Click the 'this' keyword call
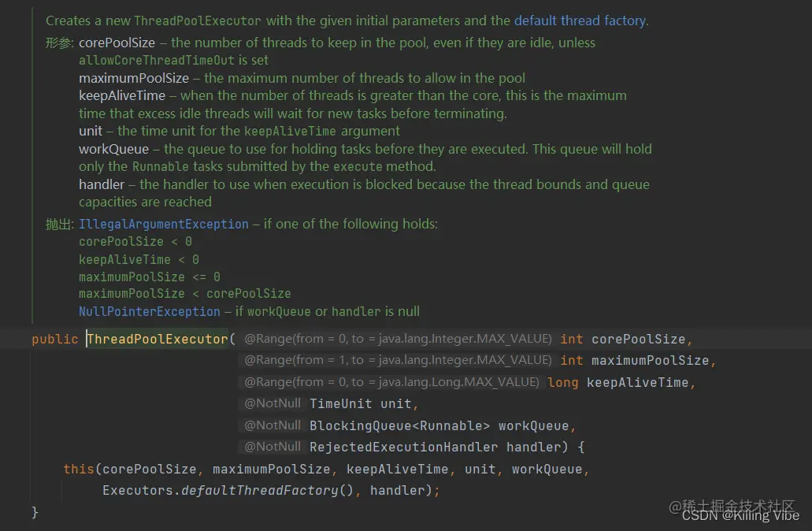The image size is (812, 531). [79, 469]
